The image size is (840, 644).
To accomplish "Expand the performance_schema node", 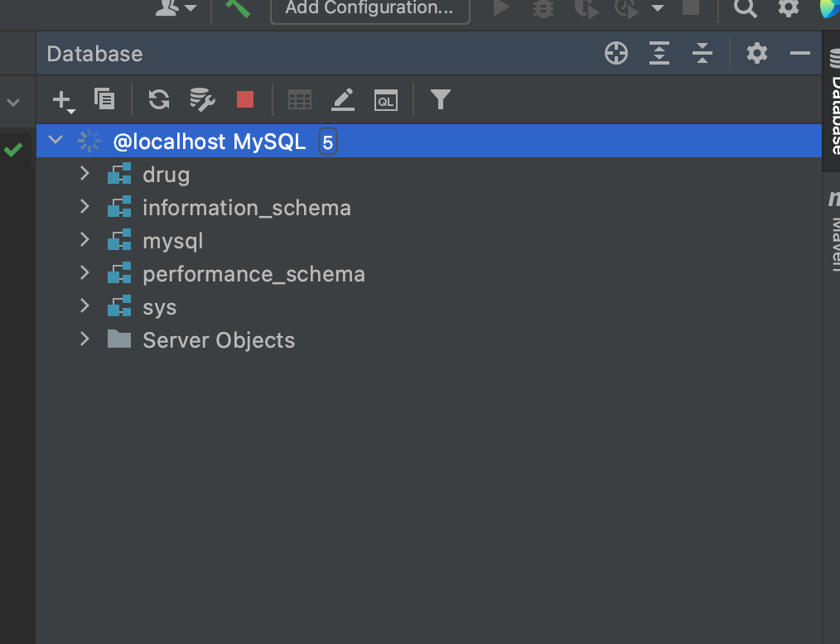I will click(84, 273).
